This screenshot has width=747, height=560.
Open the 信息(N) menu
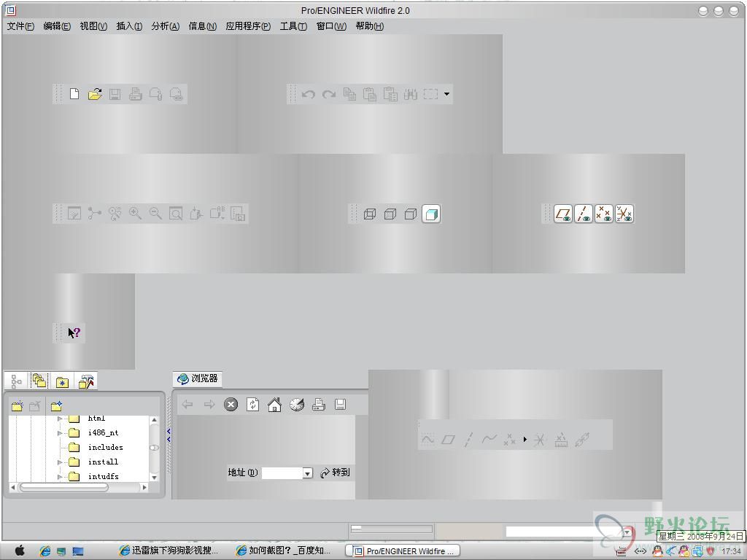(203, 26)
